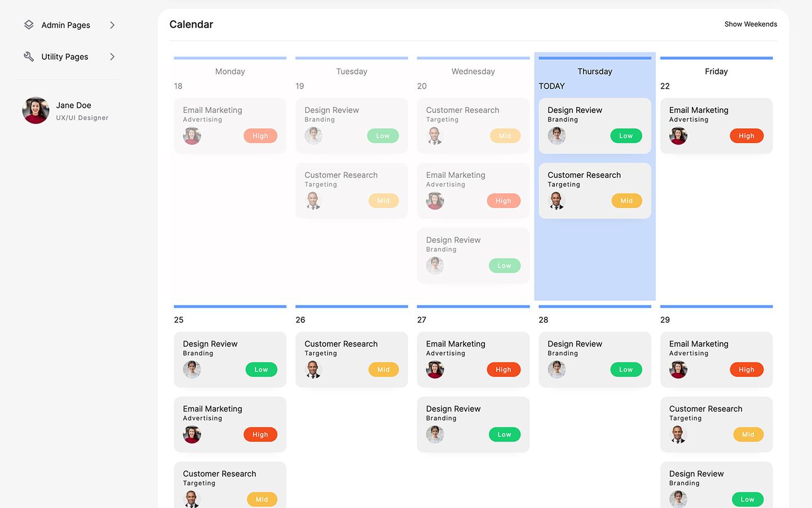Toggle the High badge on Monday's Email Marketing

point(260,135)
